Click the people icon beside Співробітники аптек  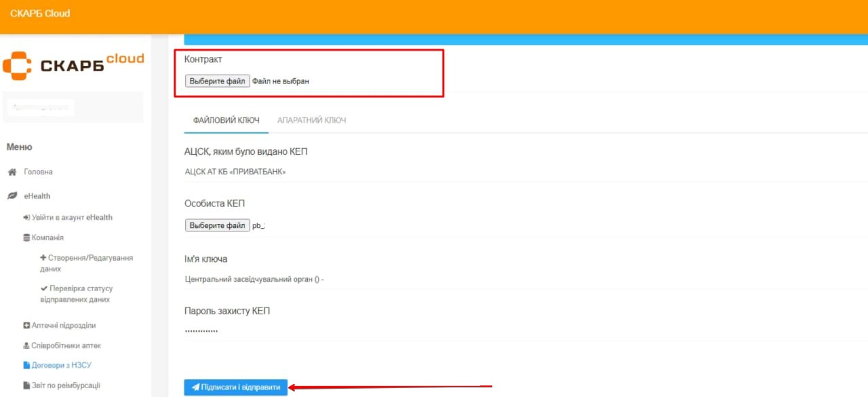click(x=26, y=346)
